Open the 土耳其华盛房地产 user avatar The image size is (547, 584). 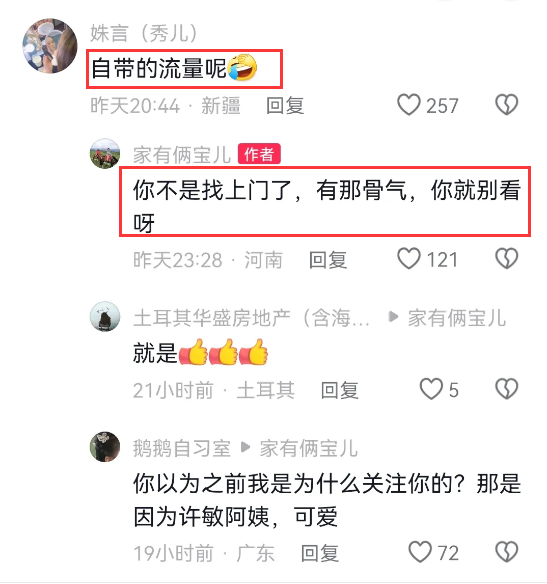tap(105, 316)
